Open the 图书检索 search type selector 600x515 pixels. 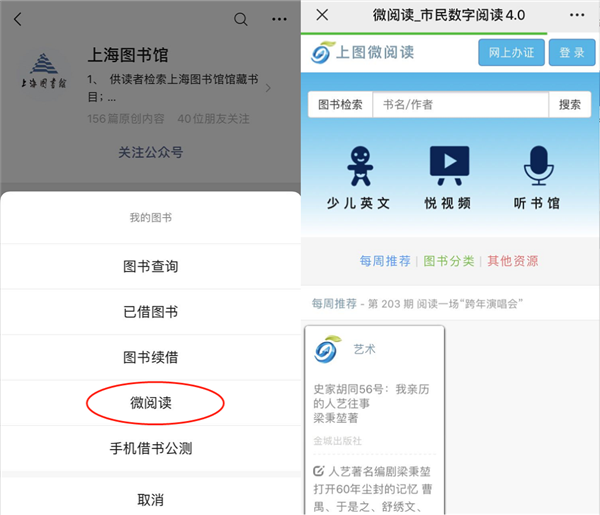pos(340,105)
